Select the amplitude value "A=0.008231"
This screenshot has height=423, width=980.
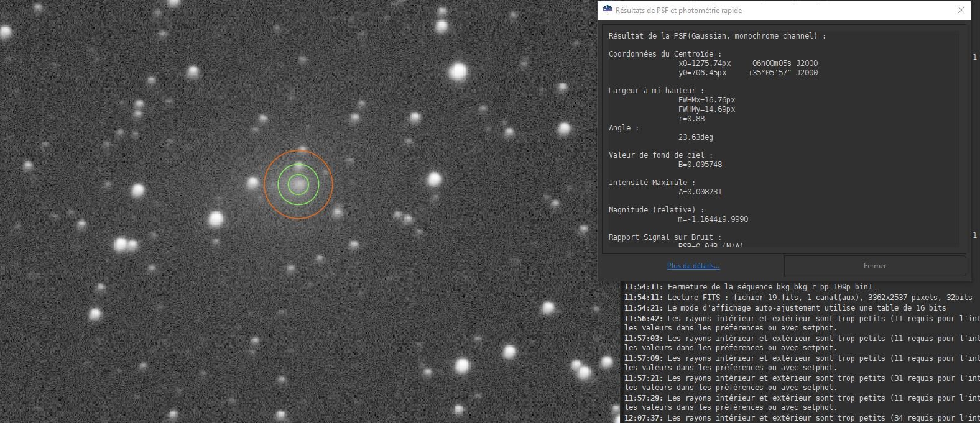pyautogui.click(x=700, y=192)
